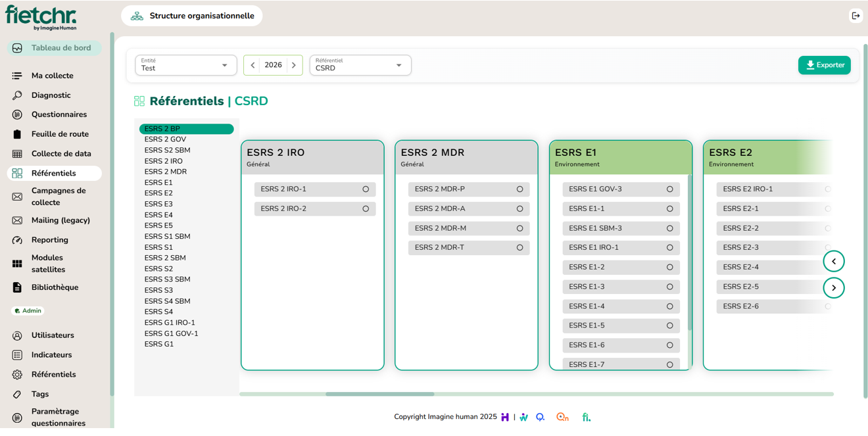Open Reporting menu item
This screenshot has height=436, width=868.
(x=50, y=240)
